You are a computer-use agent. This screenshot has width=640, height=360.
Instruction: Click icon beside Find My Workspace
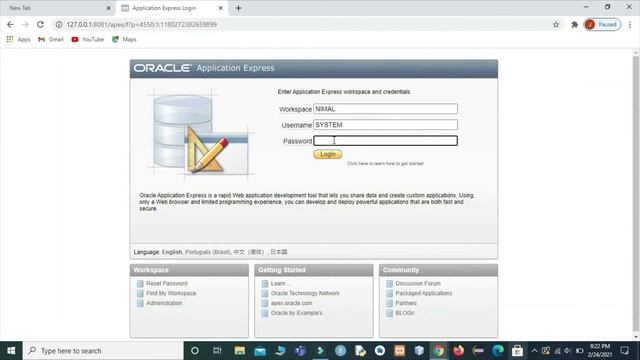tap(140, 293)
